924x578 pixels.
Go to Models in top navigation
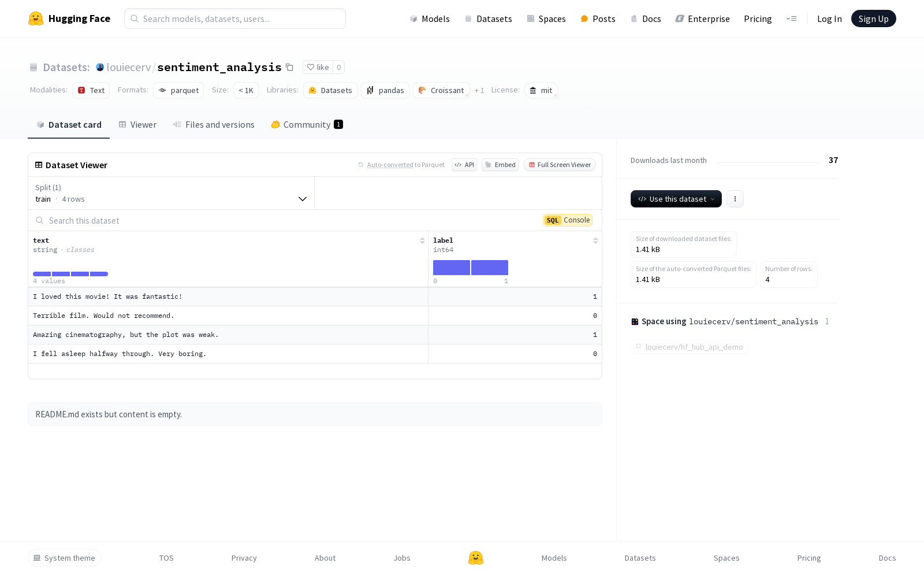pos(430,18)
